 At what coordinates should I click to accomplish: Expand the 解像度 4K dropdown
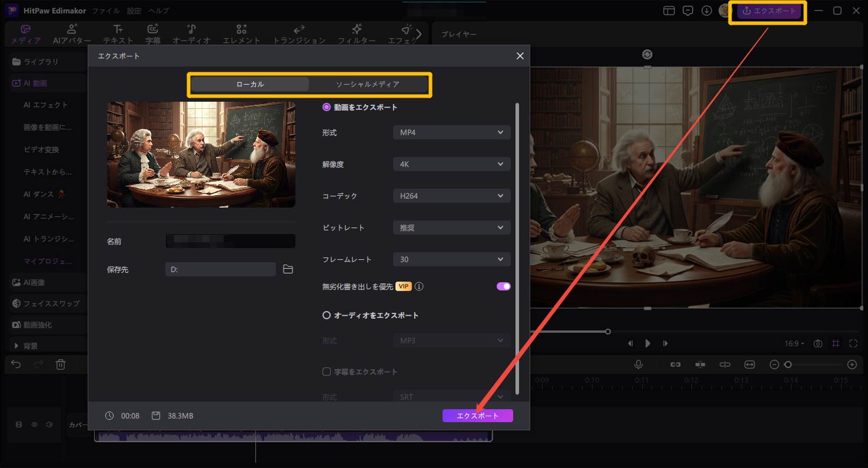(x=451, y=164)
